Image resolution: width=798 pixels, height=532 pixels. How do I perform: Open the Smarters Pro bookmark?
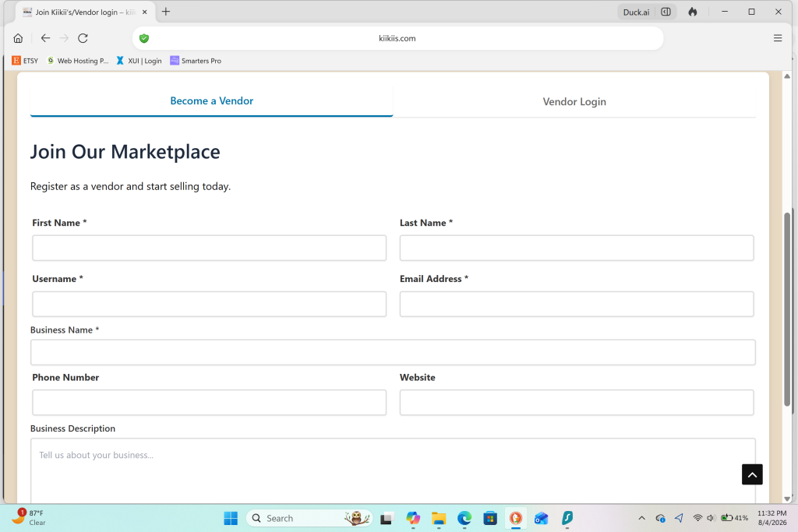(196, 61)
